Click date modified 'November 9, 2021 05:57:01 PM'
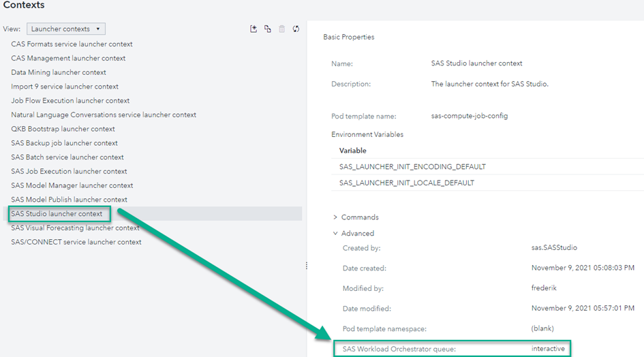Image resolution: width=644 pixels, height=357 pixels. (583, 308)
